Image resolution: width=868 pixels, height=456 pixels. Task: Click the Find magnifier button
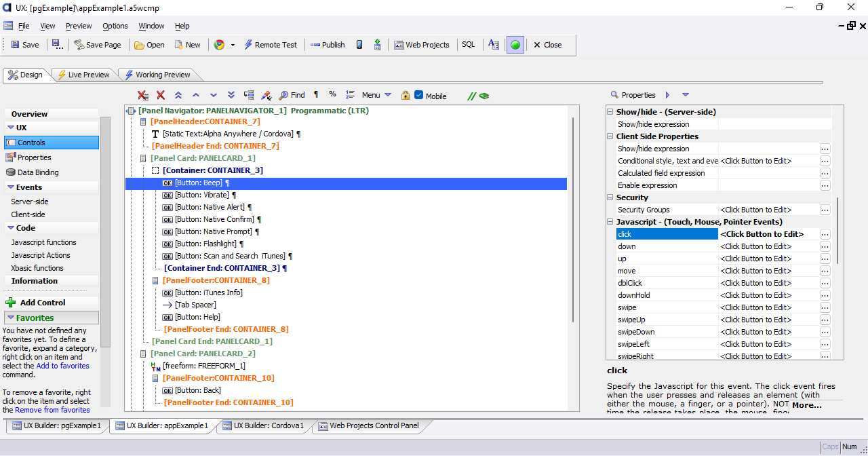coord(292,95)
